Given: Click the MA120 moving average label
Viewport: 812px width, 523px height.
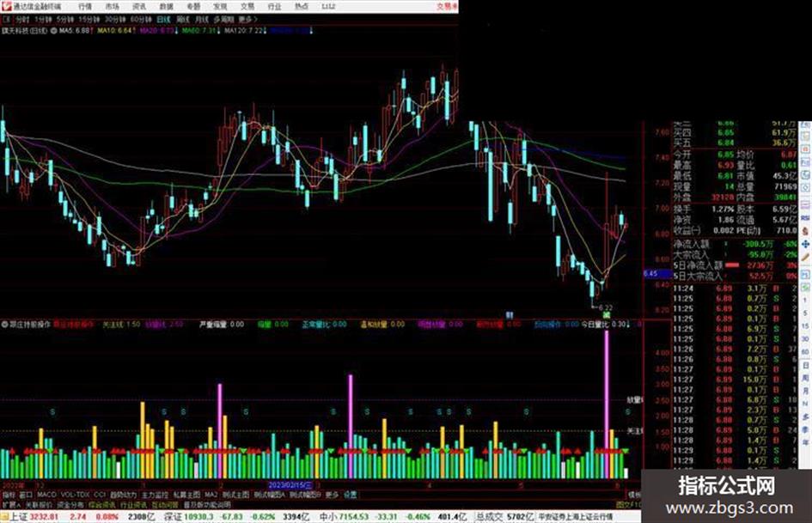Looking at the screenshot, I should [244, 31].
